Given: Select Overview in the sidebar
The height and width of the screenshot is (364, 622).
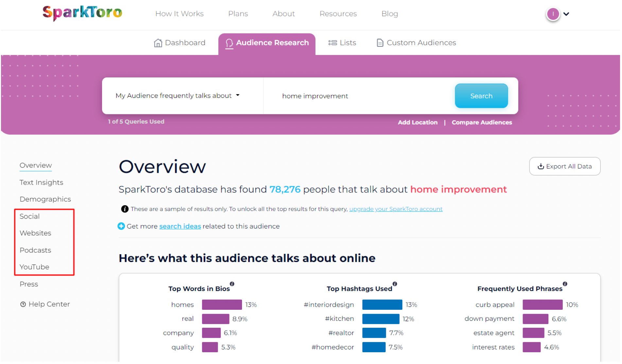Looking at the screenshot, I should (x=36, y=166).
